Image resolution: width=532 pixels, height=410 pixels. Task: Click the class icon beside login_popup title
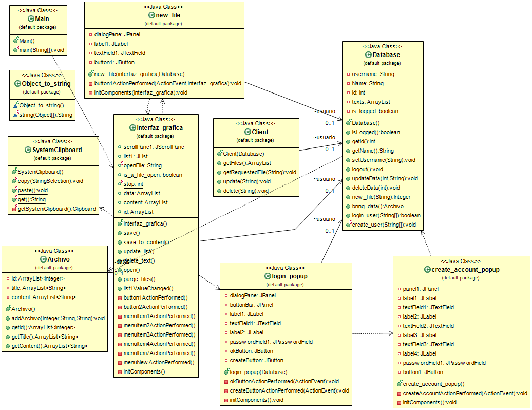click(x=268, y=276)
